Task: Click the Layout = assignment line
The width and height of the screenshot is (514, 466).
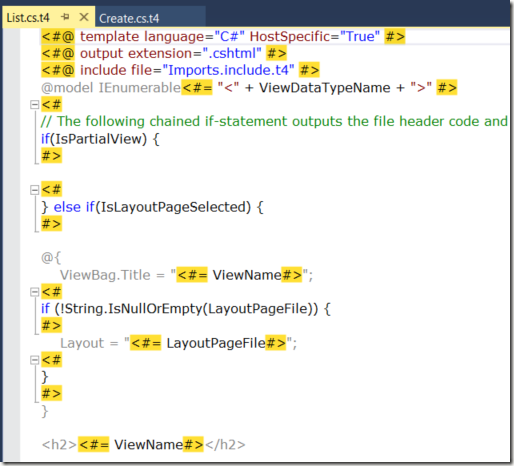Action: click(178, 343)
